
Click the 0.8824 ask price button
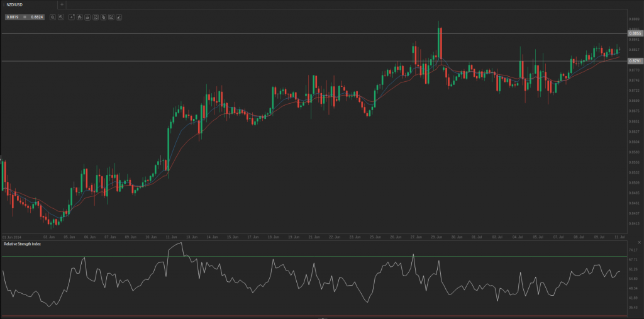coord(36,17)
